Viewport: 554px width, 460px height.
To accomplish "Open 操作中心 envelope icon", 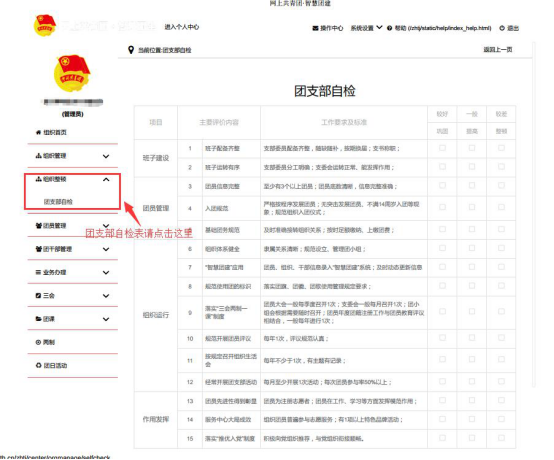I will [x=315, y=28].
